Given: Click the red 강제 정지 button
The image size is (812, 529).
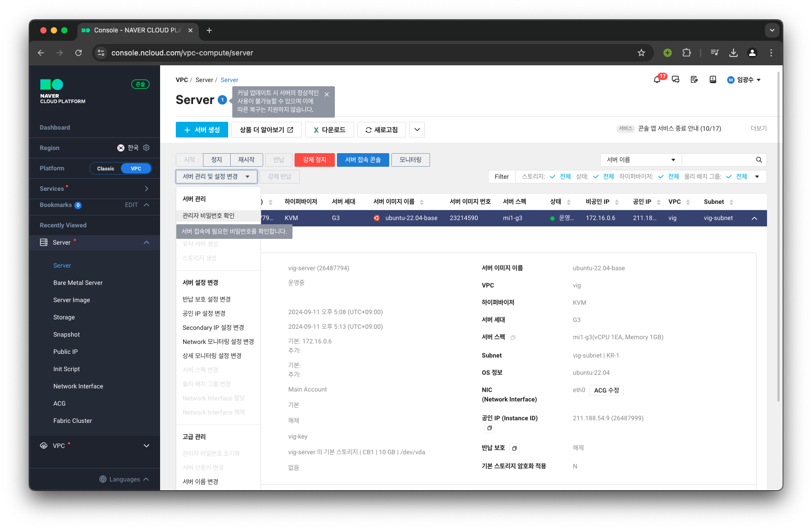Looking at the screenshot, I should (314, 160).
